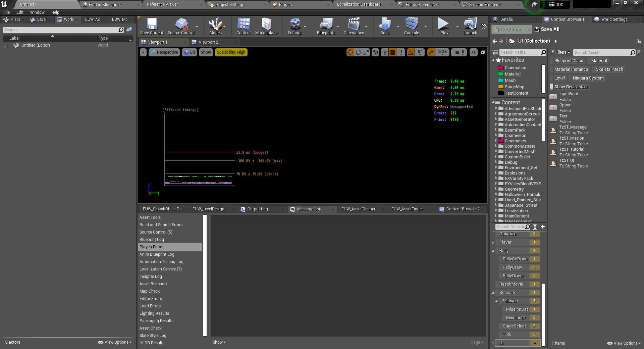The width and height of the screenshot is (644, 349).
Task: Click the Compile toolbar icon
Action: (x=412, y=26)
